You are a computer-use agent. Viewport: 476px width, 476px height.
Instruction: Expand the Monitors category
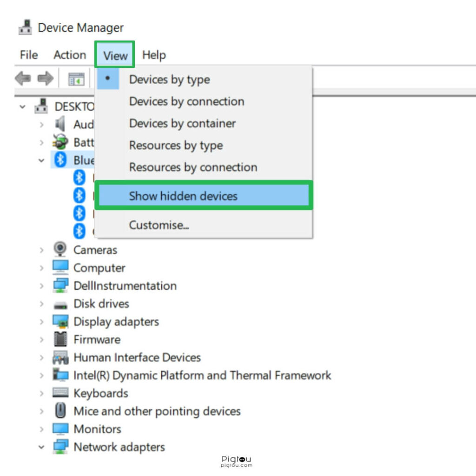pyautogui.click(x=41, y=429)
